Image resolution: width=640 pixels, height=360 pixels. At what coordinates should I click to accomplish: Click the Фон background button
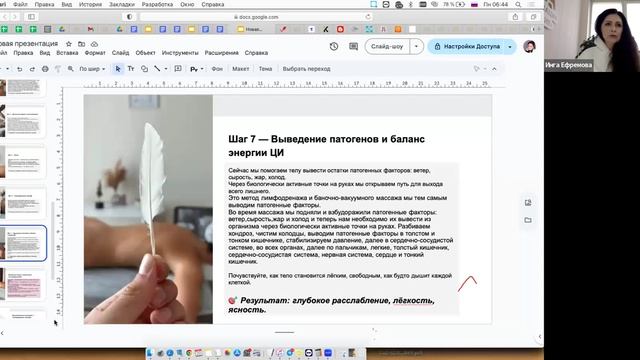tap(217, 69)
